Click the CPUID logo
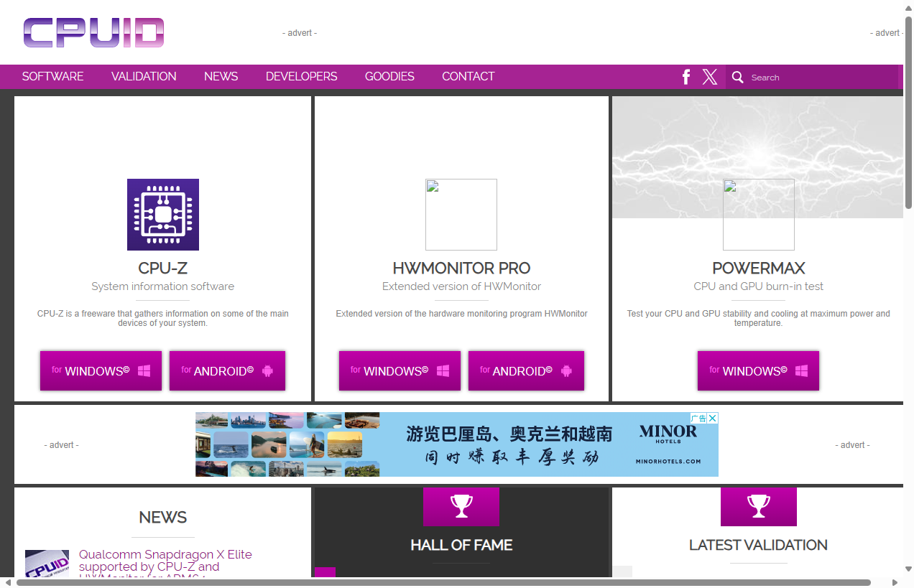 pos(93,33)
